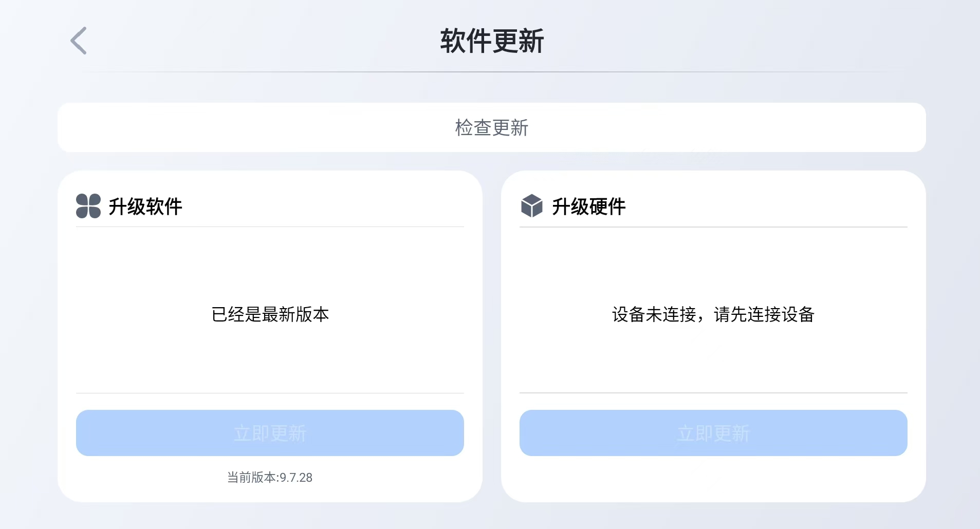This screenshot has width=980, height=529.
Task: Select the 升级软件 heading text
Action: (145, 206)
